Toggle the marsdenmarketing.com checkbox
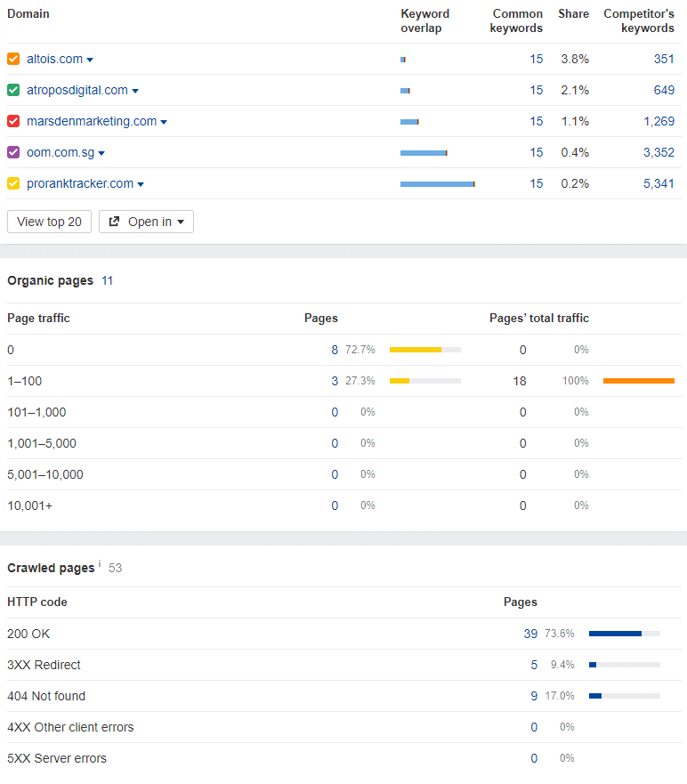Screen dimensions: 687x784 pyautogui.click(x=13, y=121)
